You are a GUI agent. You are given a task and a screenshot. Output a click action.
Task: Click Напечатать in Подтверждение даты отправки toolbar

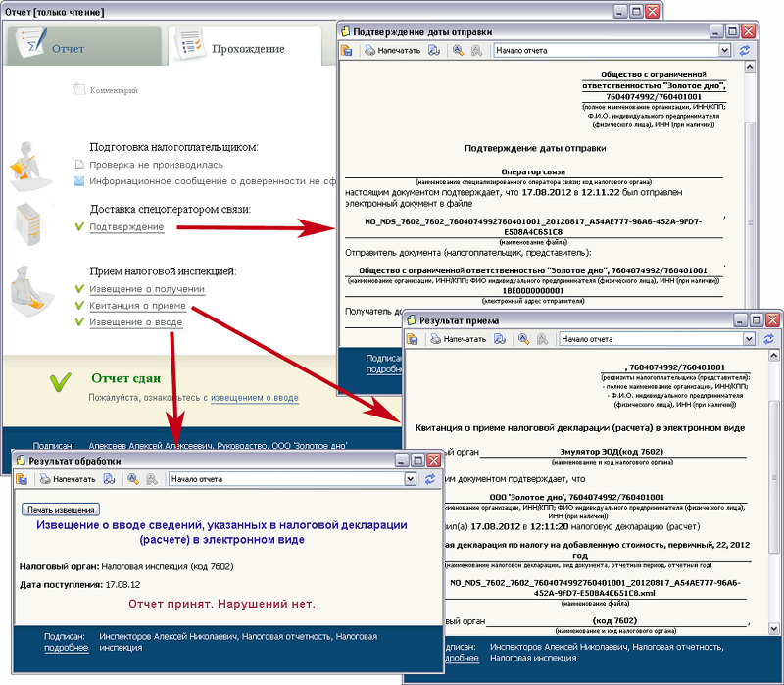tap(393, 51)
